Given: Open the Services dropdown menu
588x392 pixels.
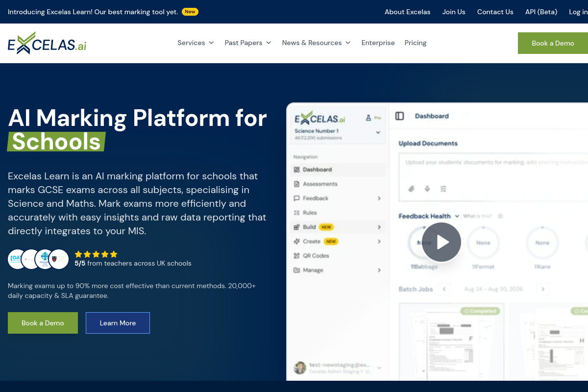Looking at the screenshot, I should (x=196, y=43).
